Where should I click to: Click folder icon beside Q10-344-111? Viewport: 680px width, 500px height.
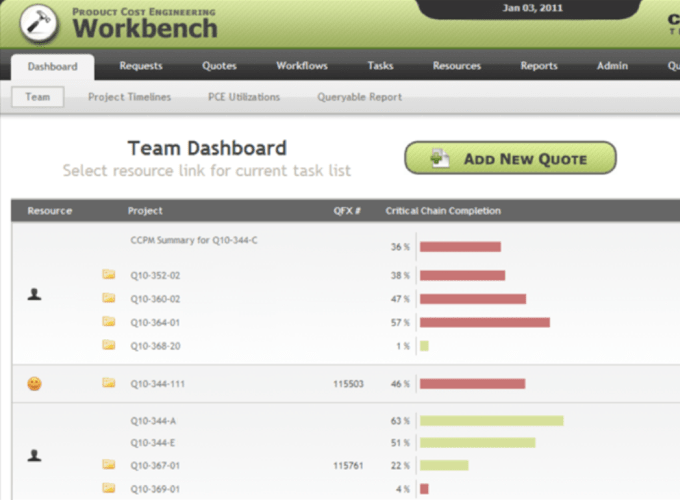click(x=108, y=383)
